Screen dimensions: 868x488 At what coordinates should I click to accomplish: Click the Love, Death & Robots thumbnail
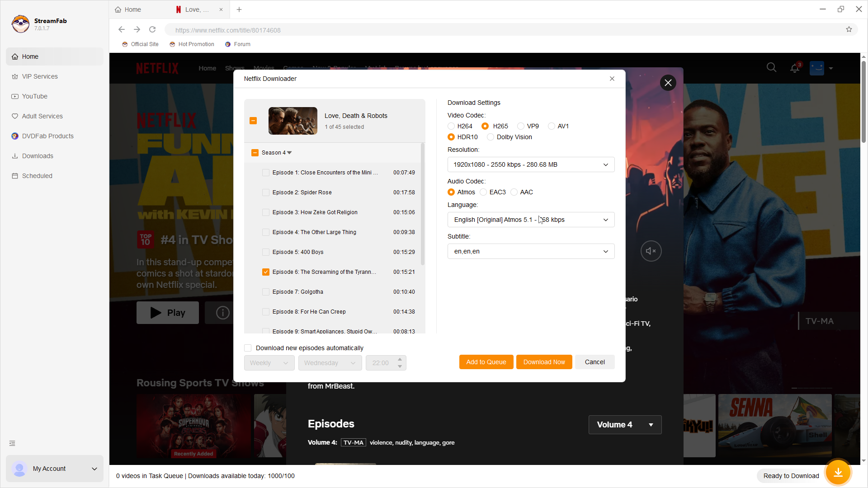click(293, 121)
